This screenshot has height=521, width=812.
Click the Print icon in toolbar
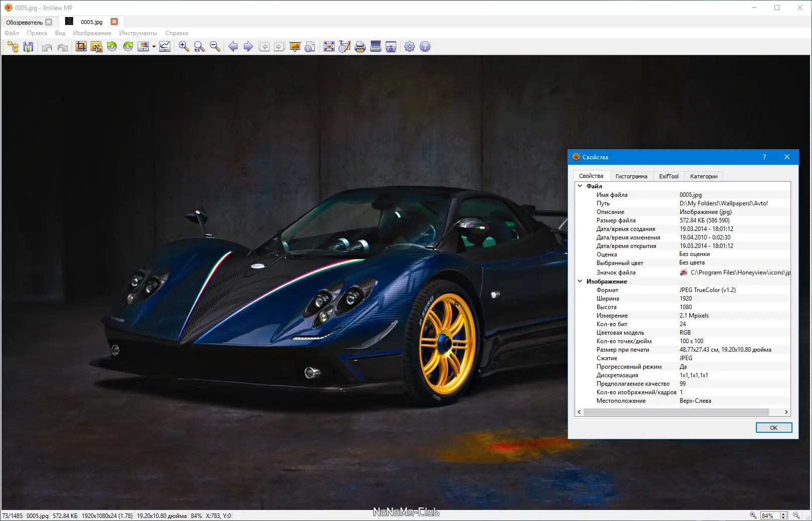[360, 47]
